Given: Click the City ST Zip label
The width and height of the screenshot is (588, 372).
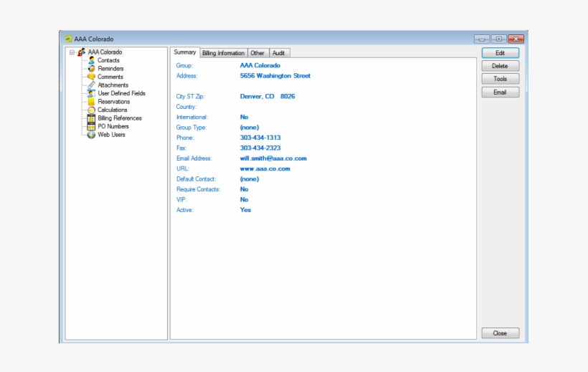Looking at the screenshot, I should (191, 96).
